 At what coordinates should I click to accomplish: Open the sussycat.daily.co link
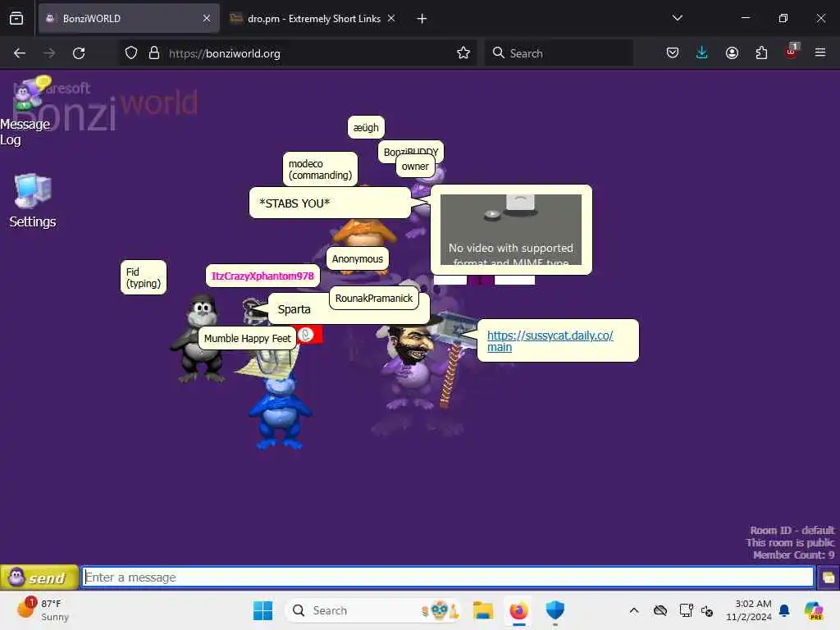pos(550,341)
